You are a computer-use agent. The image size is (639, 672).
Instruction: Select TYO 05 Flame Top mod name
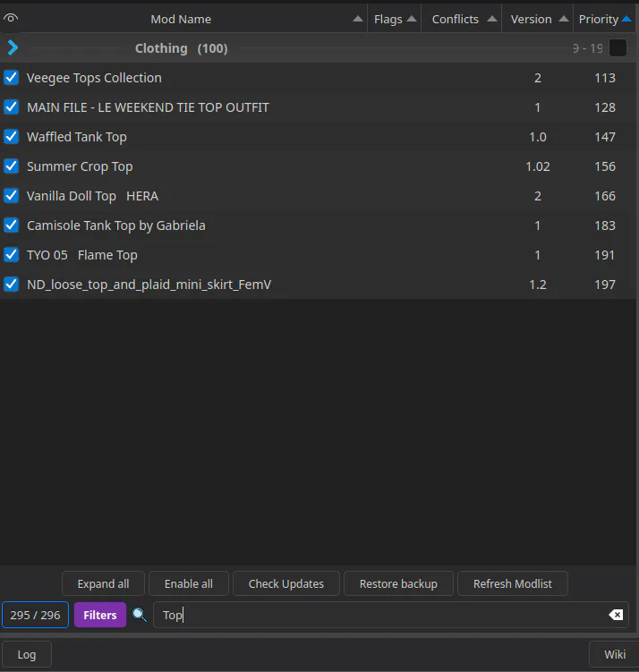click(x=81, y=255)
